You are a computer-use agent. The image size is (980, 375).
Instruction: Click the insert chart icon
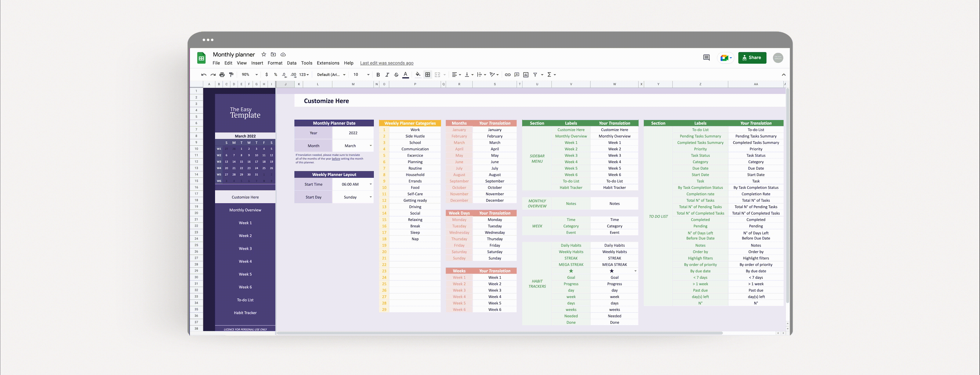click(526, 75)
